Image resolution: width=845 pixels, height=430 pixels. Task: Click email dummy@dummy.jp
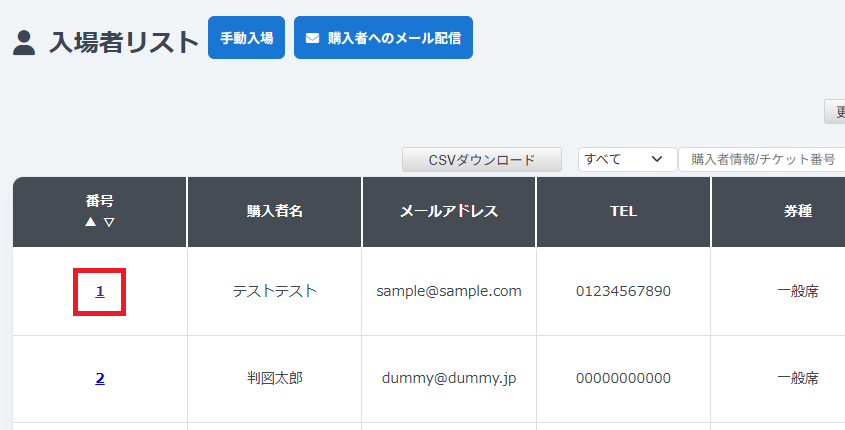coord(449,379)
